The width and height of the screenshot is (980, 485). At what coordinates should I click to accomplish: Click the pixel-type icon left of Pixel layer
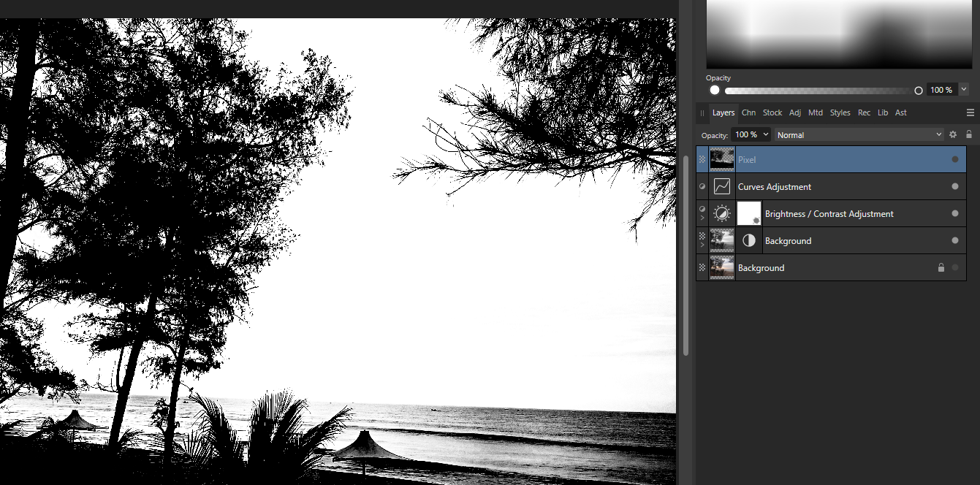click(702, 159)
